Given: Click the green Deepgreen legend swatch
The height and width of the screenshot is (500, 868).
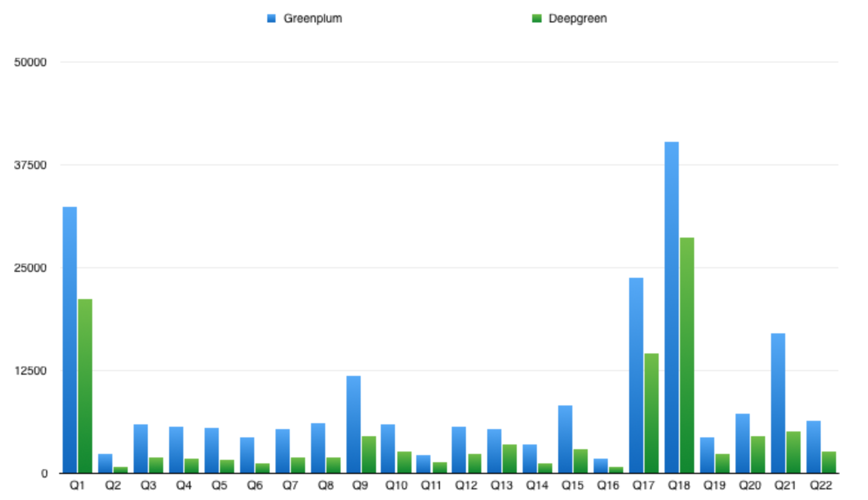Looking at the screenshot, I should coord(537,18).
